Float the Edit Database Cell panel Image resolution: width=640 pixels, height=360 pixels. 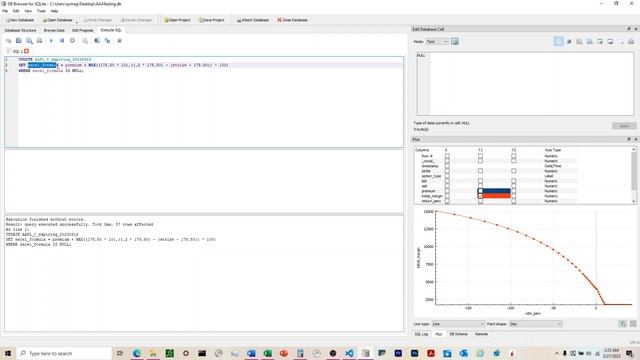(629, 29)
